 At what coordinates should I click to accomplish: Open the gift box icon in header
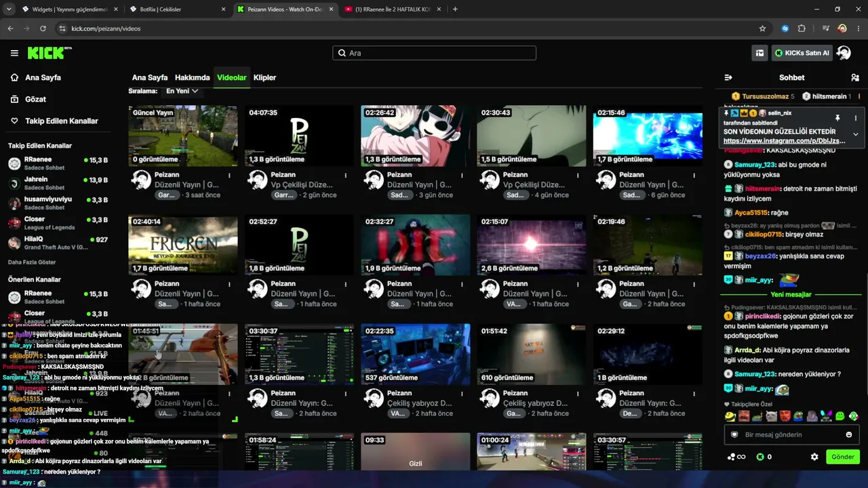(759, 53)
